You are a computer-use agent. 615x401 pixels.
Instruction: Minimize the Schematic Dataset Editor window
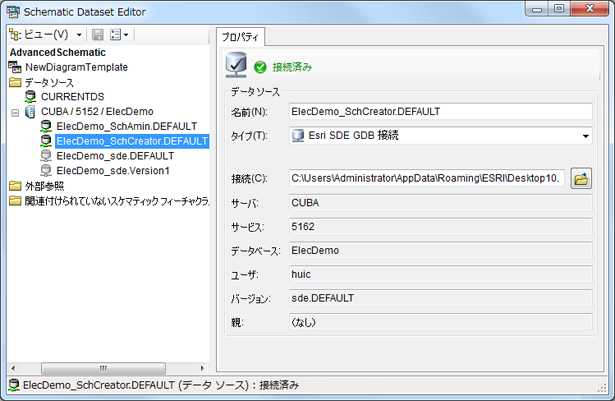click(537, 9)
